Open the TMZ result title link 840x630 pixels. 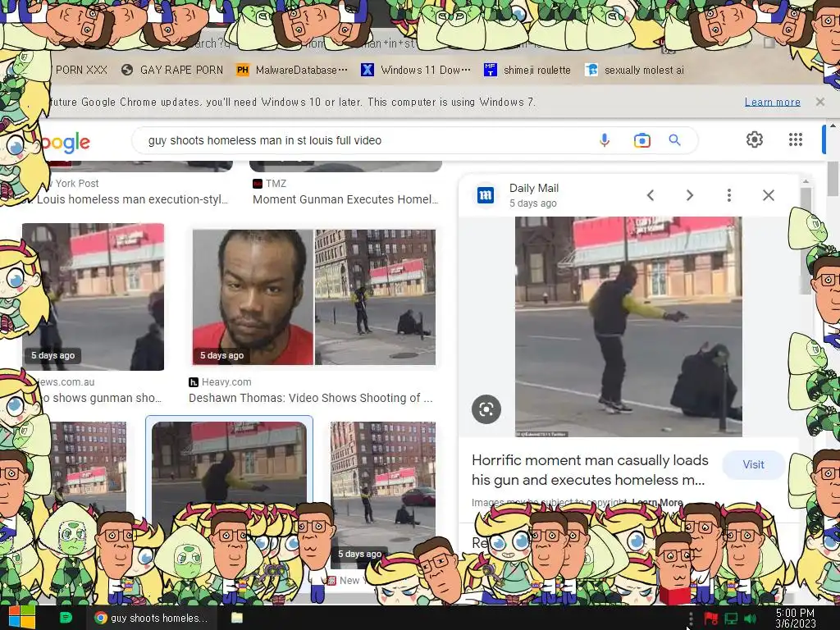tap(345, 199)
